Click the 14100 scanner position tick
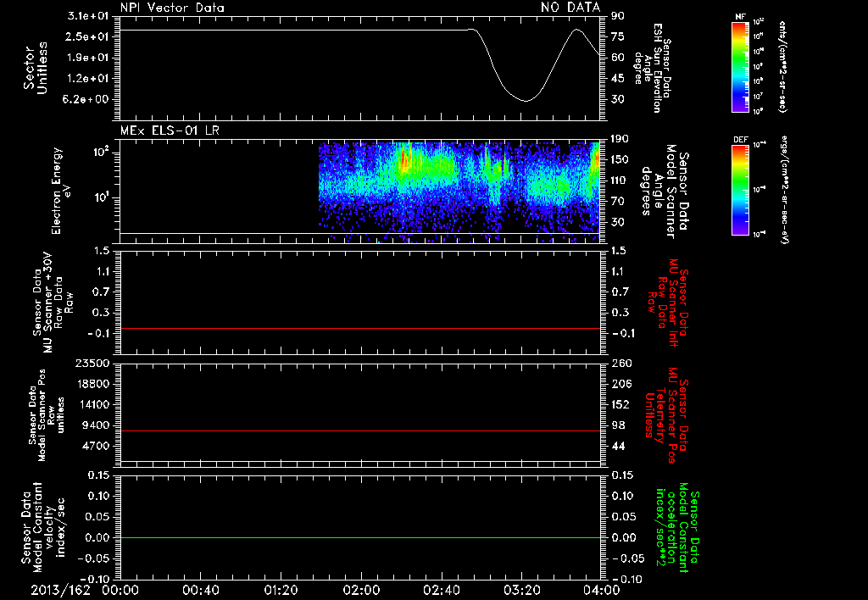868x600 pixels. (92, 404)
